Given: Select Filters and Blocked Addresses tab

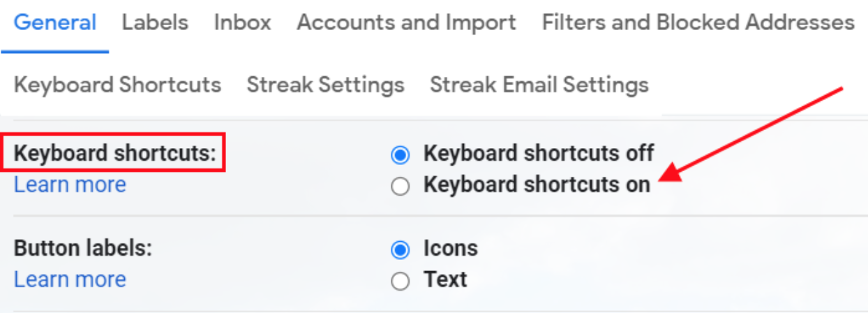Looking at the screenshot, I should [x=698, y=23].
